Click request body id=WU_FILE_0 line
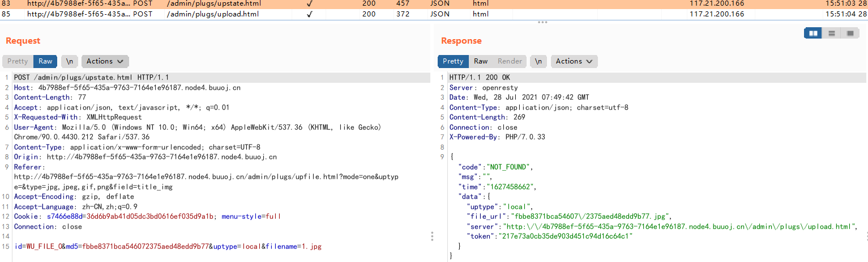The image size is (868, 262). (x=169, y=247)
